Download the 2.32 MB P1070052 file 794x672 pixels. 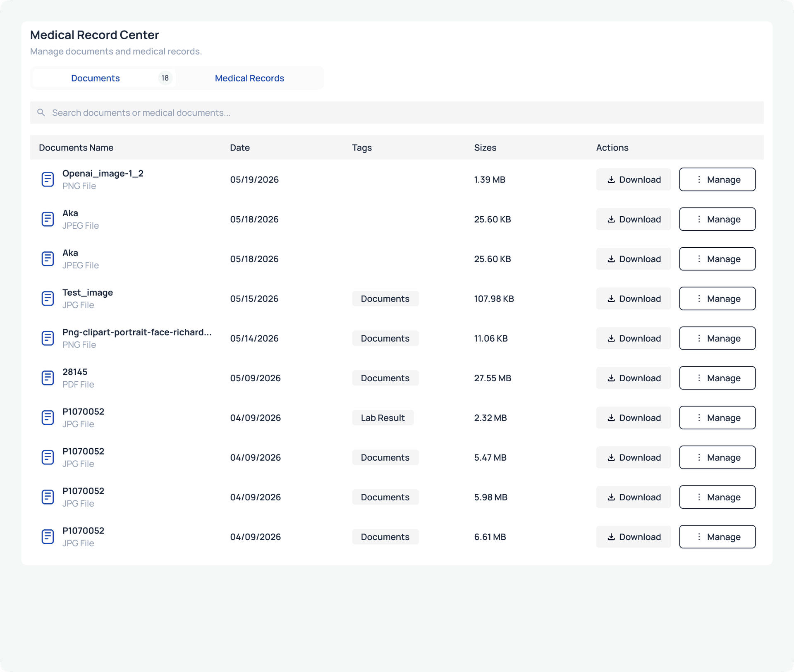(x=634, y=418)
